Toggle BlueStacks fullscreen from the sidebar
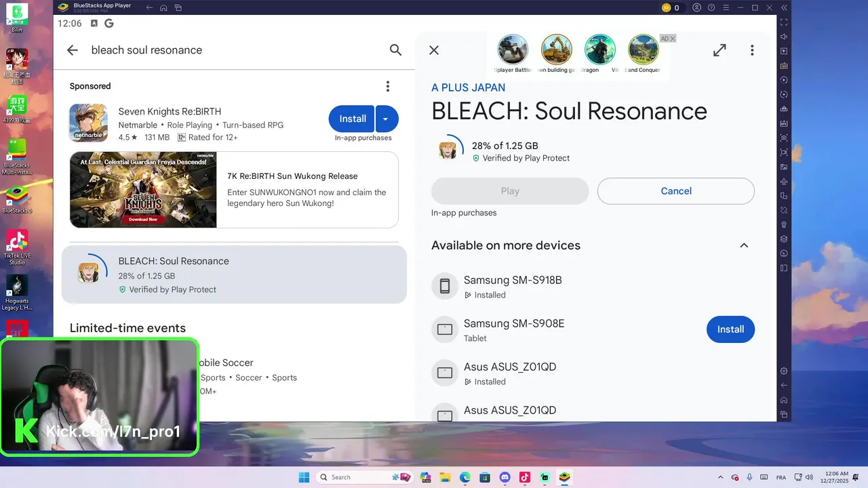 [x=784, y=22]
